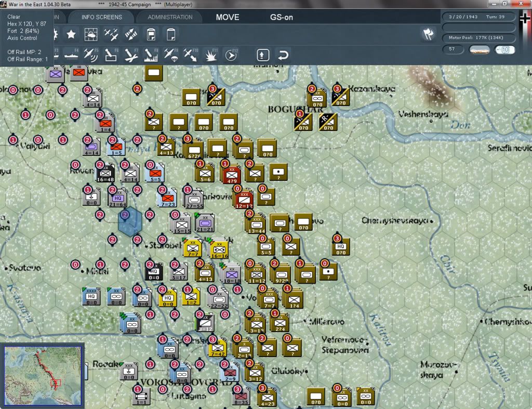Select the unit labeled 8=35

pyautogui.click(x=241, y=396)
